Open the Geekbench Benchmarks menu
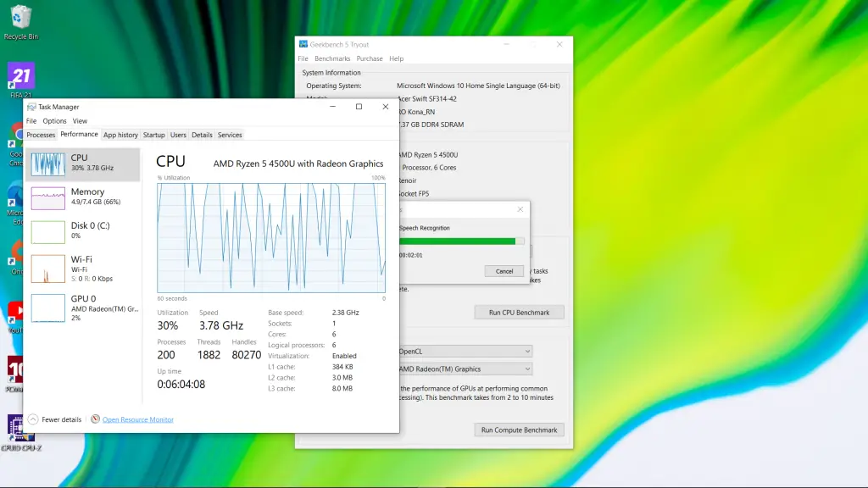Viewport: 868px width, 488px height. pyautogui.click(x=332, y=58)
